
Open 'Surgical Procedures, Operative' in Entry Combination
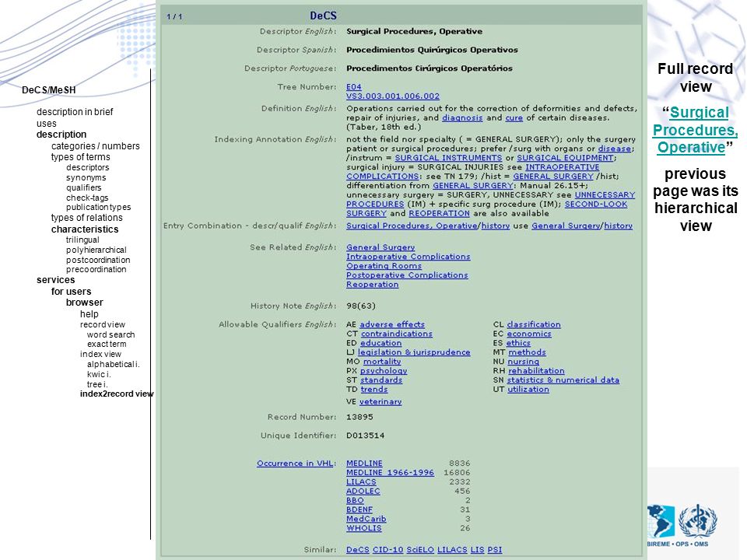tap(412, 226)
